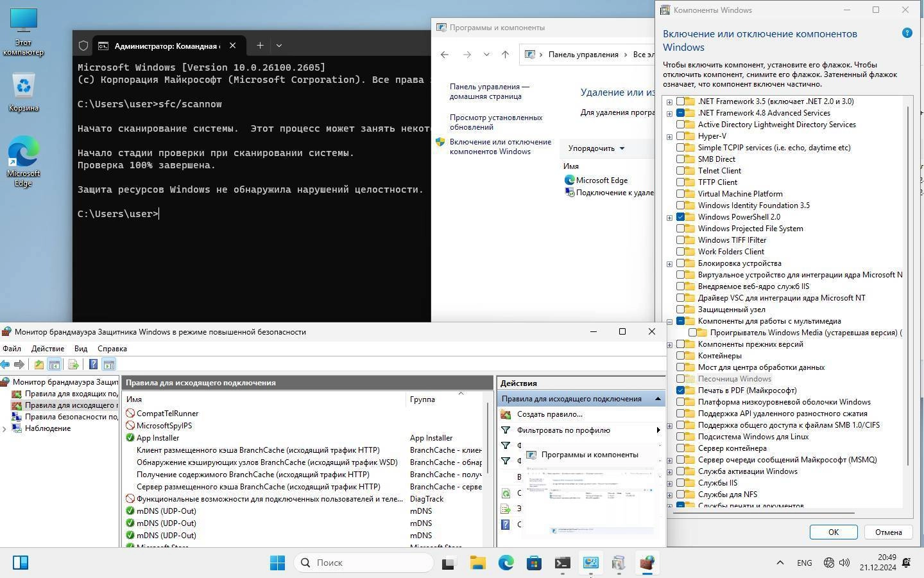Click the up arrow in Программы и компоненты
This screenshot has width=924, height=578.
click(505, 55)
